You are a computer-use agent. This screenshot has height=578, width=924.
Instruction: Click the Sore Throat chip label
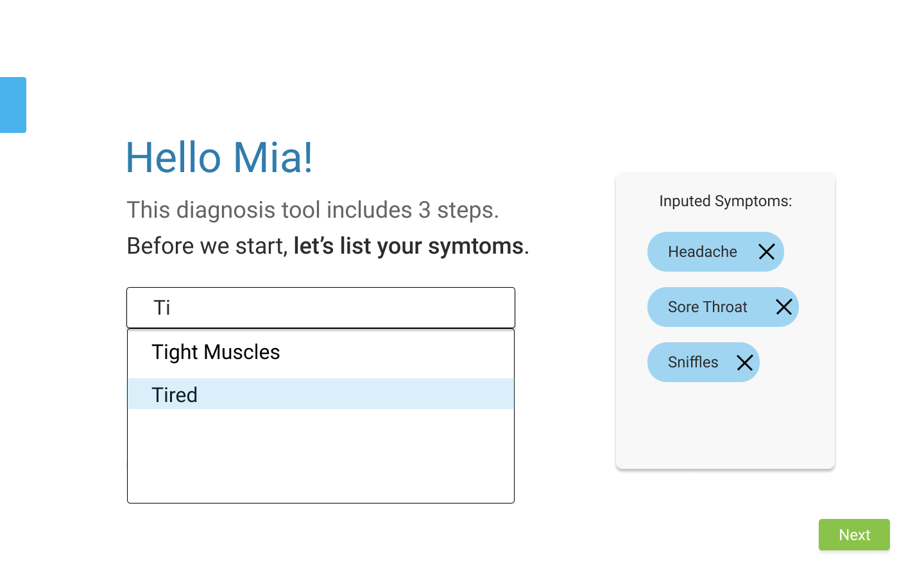click(707, 307)
